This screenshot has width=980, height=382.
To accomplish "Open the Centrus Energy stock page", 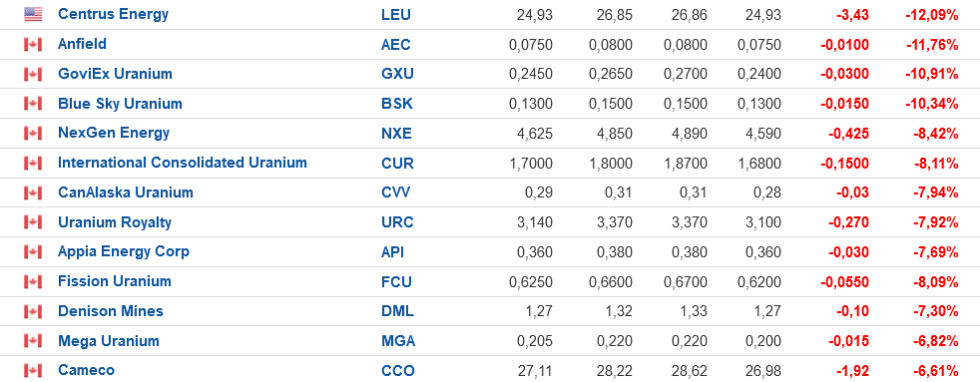I will [x=113, y=14].
